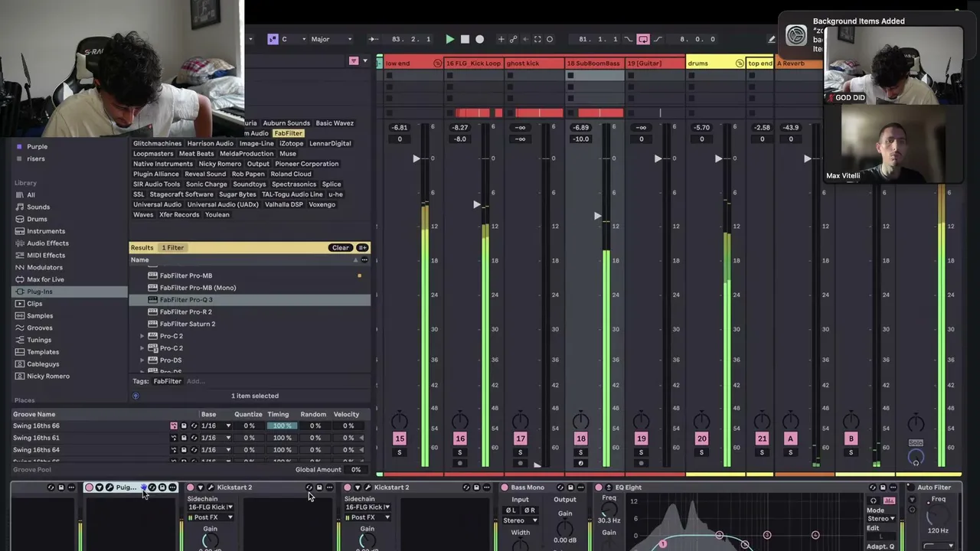The image size is (980, 551).
Task: Click the Capture MIDI icon
Action: coord(537,39)
